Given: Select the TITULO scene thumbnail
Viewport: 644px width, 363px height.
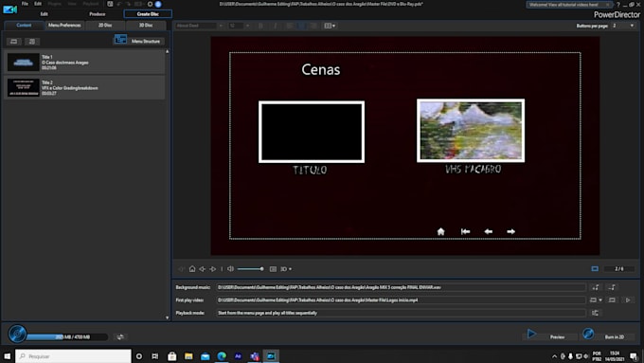Looking at the screenshot, I should pyautogui.click(x=312, y=132).
